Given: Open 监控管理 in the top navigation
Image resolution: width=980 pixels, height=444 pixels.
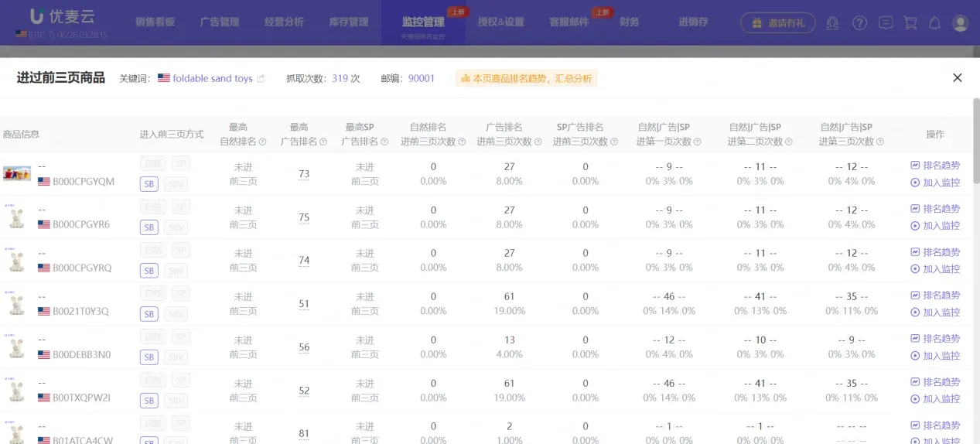Looking at the screenshot, I should (423, 22).
